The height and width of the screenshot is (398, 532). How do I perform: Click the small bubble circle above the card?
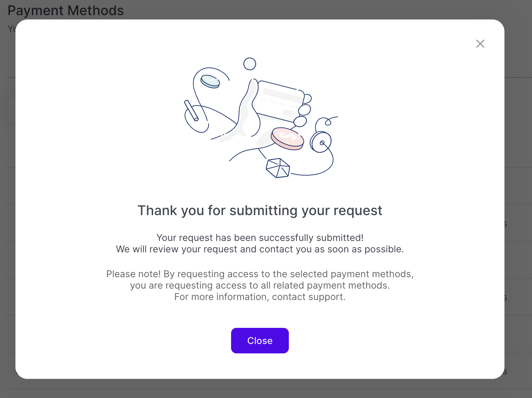pyautogui.click(x=250, y=64)
